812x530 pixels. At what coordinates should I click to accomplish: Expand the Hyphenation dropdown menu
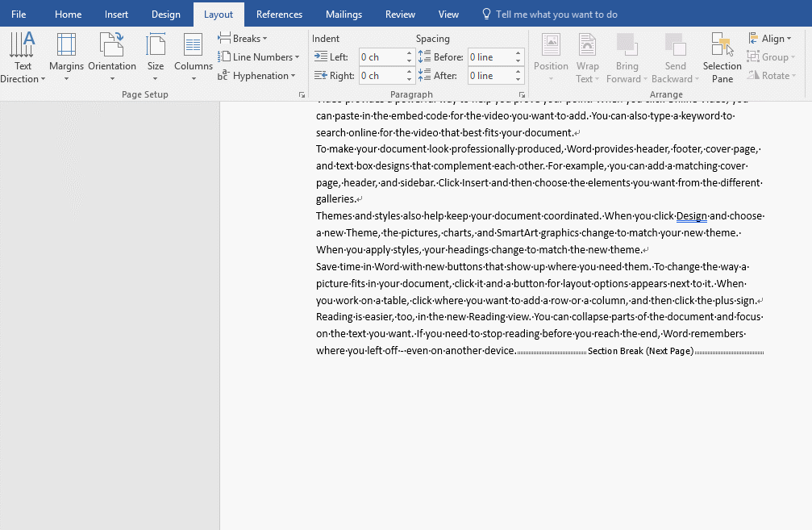click(256, 76)
